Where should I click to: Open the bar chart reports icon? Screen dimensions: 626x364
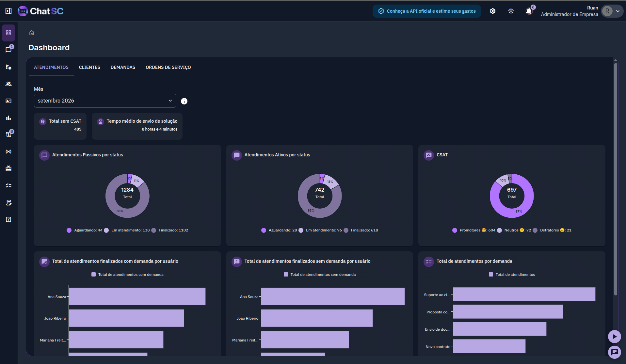click(8, 118)
